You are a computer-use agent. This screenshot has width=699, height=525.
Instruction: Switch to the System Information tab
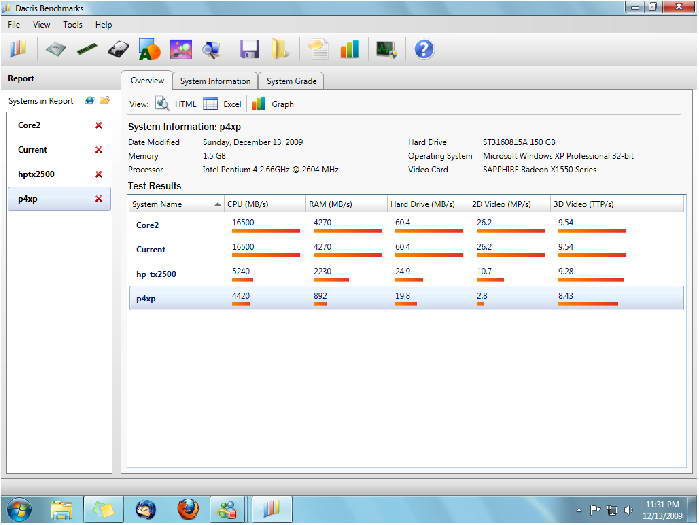(x=215, y=81)
